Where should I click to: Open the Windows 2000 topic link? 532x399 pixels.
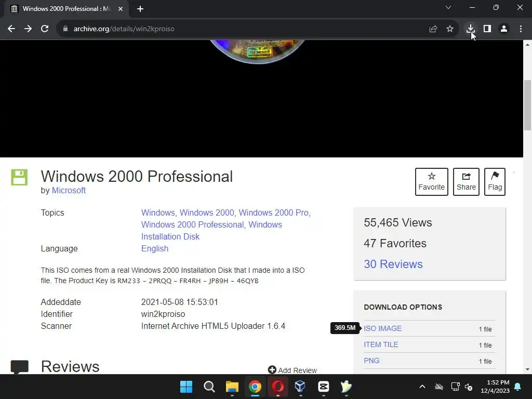coord(207,212)
